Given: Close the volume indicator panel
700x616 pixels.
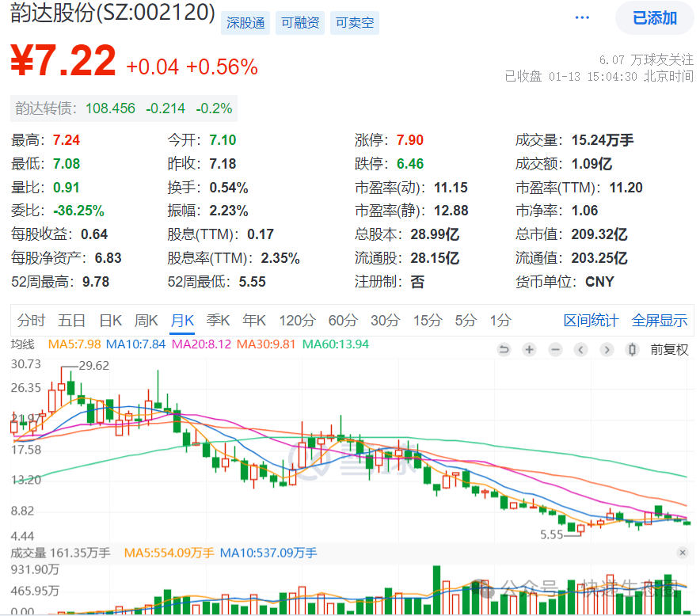Looking at the screenshot, I should coord(683,553).
